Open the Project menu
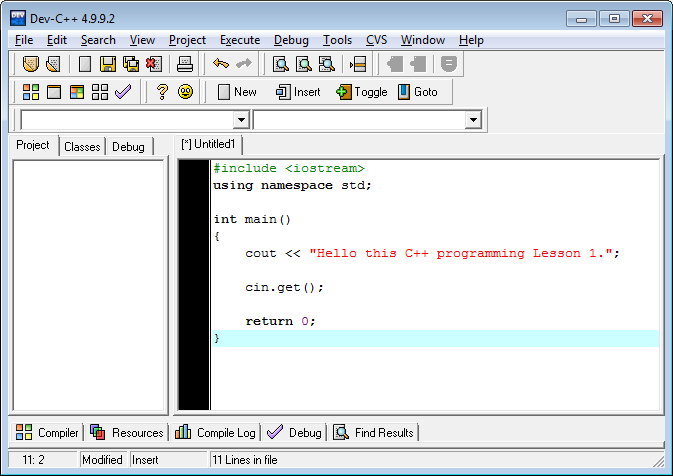 coord(187,40)
